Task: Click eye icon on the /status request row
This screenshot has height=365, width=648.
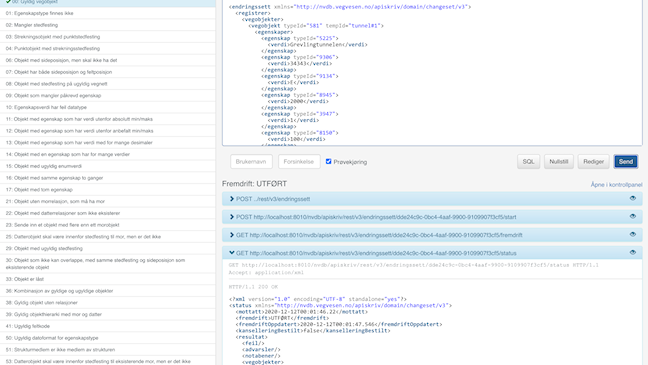Action: pyautogui.click(x=633, y=253)
